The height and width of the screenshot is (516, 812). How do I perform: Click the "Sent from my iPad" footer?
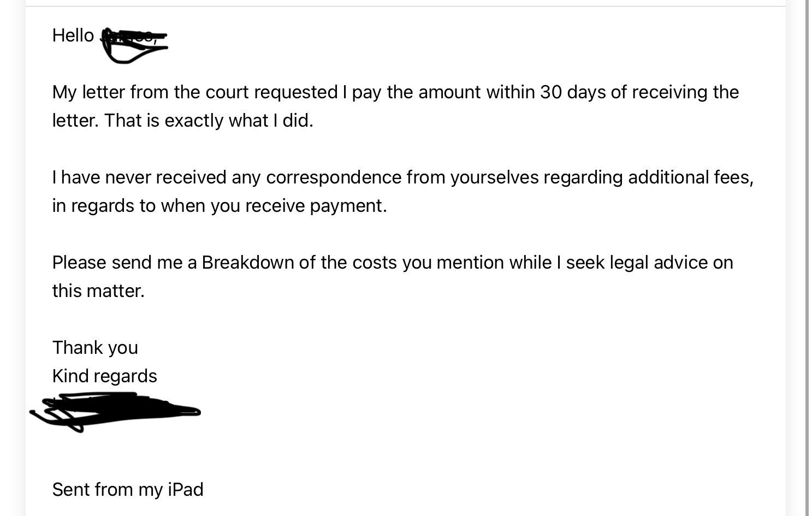click(x=127, y=490)
